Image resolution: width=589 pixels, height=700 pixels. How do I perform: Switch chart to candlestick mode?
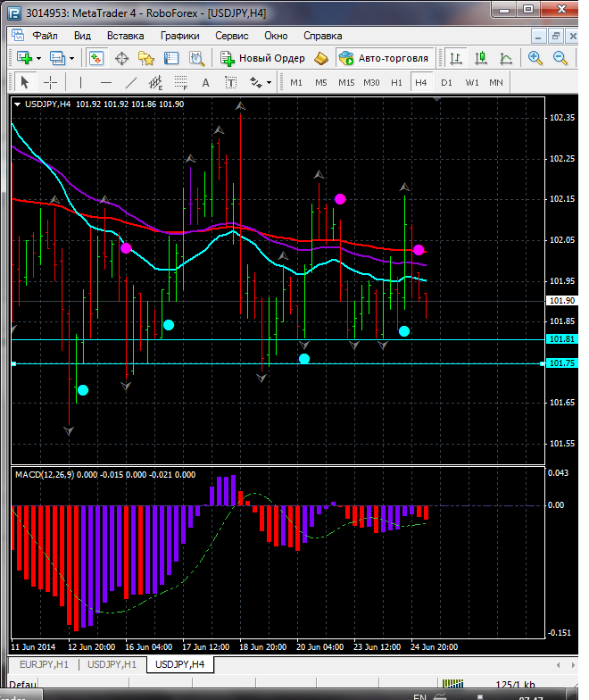[x=481, y=58]
